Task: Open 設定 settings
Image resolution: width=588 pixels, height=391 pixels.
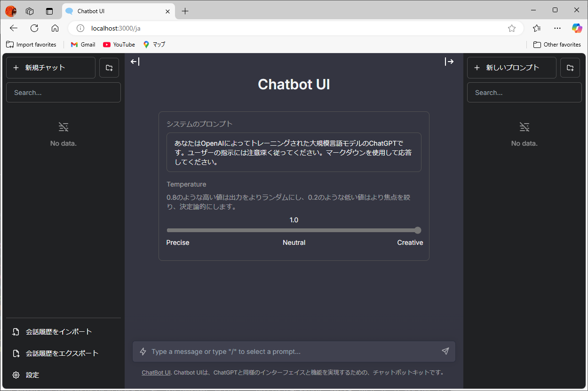Action: tap(64, 375)
